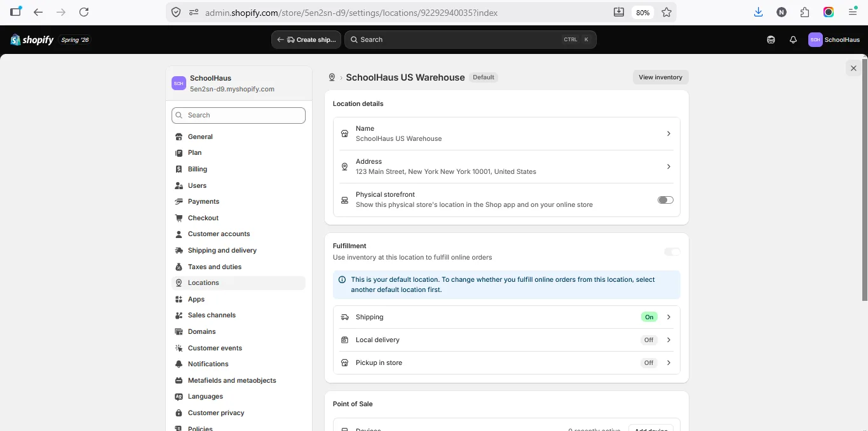This screenshot has height=431, width=868.
Task: Click the 80% zoom indicator
Action: (x=642, y=12)
